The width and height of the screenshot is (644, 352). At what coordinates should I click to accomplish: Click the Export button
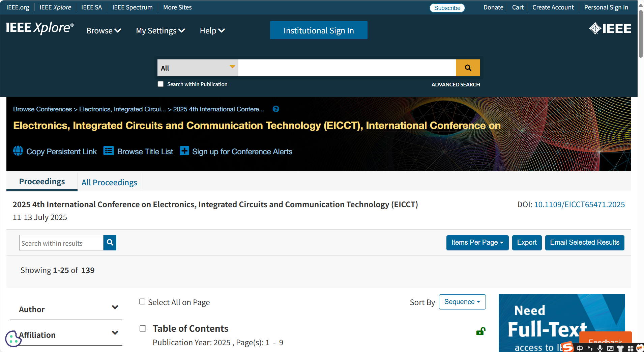click(527, 243)
